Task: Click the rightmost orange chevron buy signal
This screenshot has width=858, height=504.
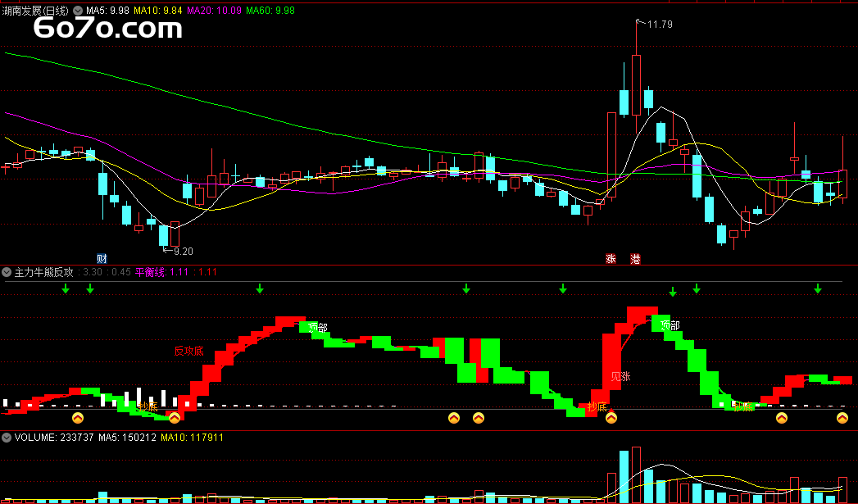Action: [x=842, y=418]
